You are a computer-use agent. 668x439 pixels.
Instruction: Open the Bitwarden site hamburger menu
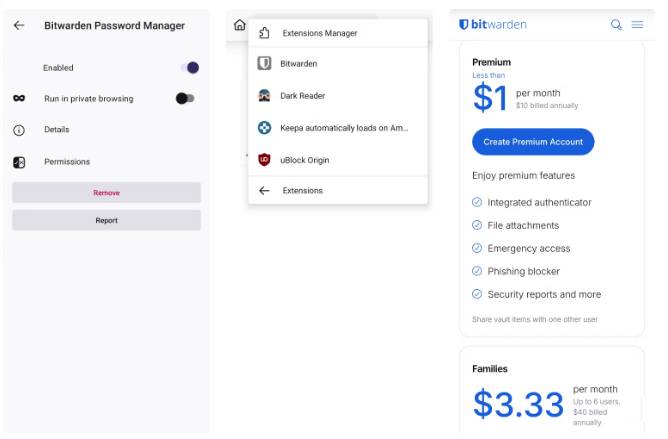[637, 25]
